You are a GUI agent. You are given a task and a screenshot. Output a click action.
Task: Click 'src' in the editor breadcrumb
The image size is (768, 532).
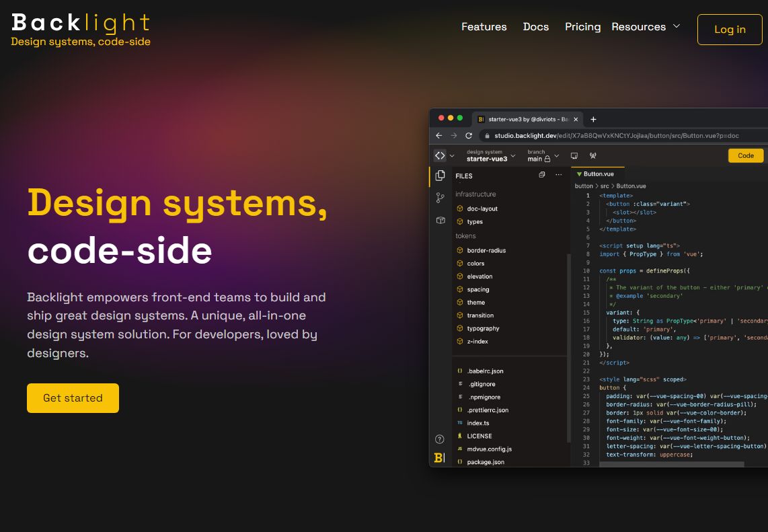pos(605,186)
